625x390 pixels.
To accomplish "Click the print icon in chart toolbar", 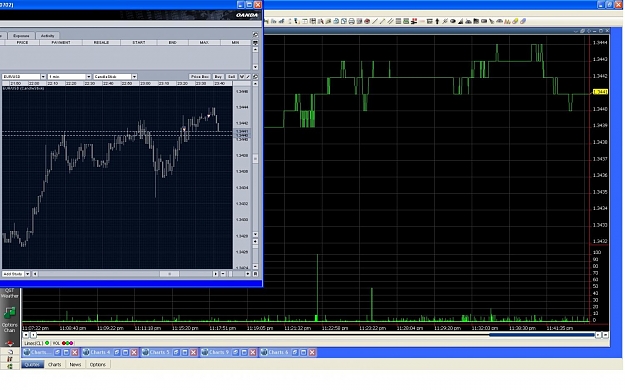I will [x=352, y=21].
